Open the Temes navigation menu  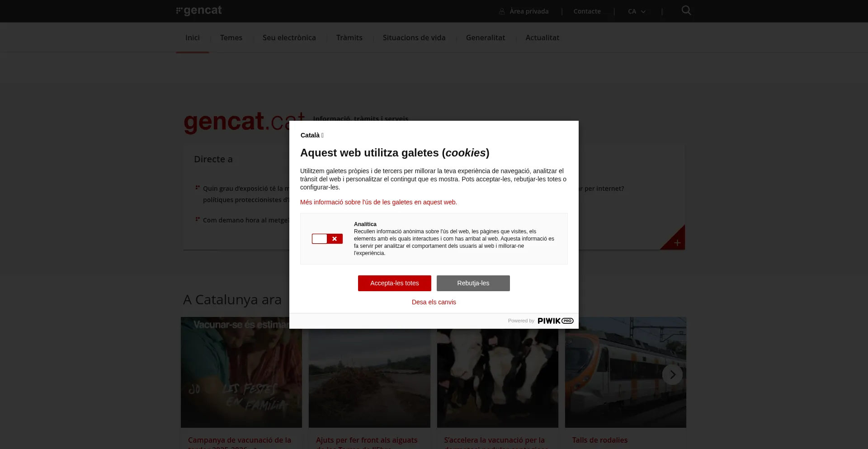231,38
